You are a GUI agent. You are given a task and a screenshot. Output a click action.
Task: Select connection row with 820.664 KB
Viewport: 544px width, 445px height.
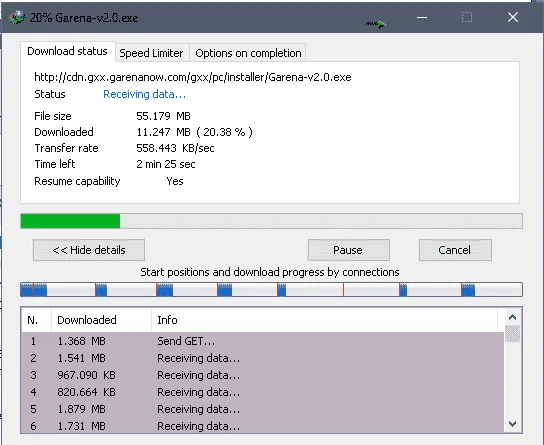click(263, 392)
